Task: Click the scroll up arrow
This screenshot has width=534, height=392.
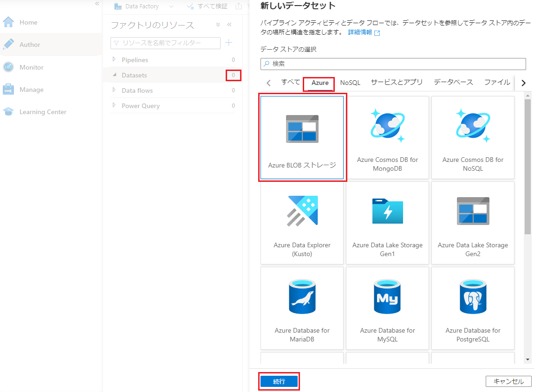Action: pyautogui.click(x=527, y=96)
